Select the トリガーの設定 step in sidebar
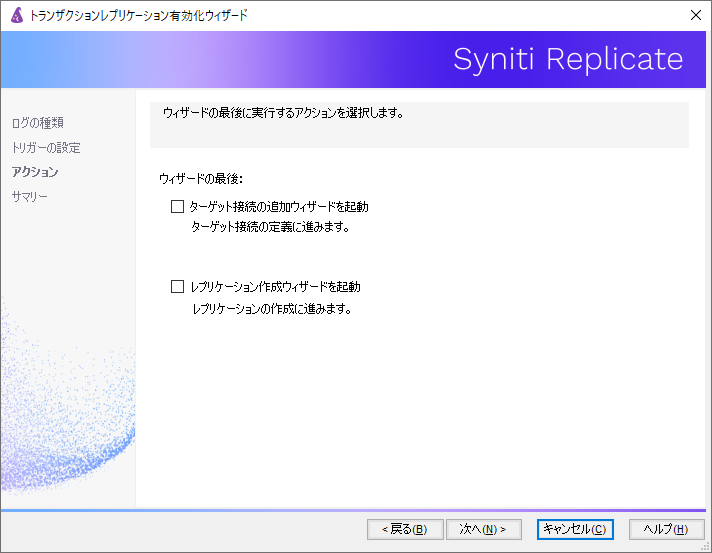This screenshot has width=712, height=553. tap(46, 148)
